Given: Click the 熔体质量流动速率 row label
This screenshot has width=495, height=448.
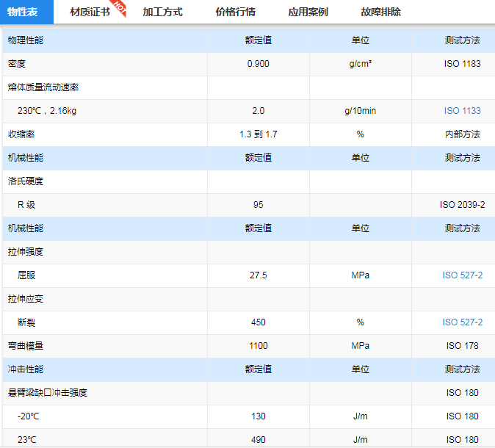Looking at the screenshot, I should click(43, 87).
